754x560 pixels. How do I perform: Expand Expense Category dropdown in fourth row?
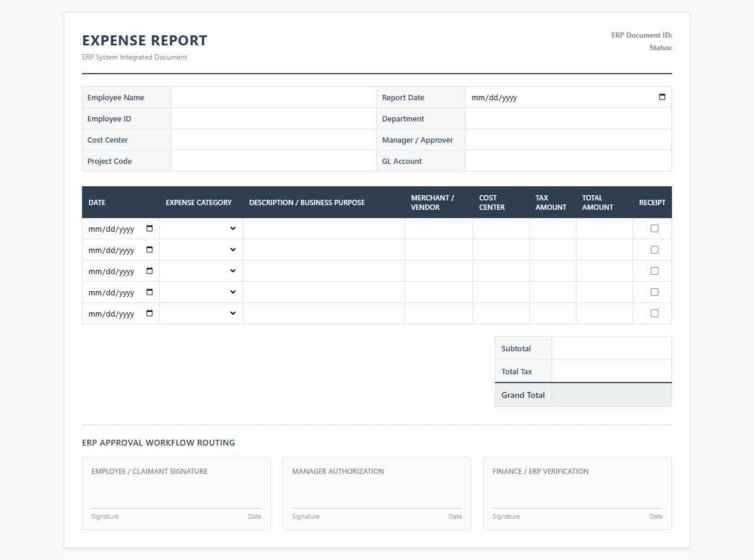pos(201,292)
